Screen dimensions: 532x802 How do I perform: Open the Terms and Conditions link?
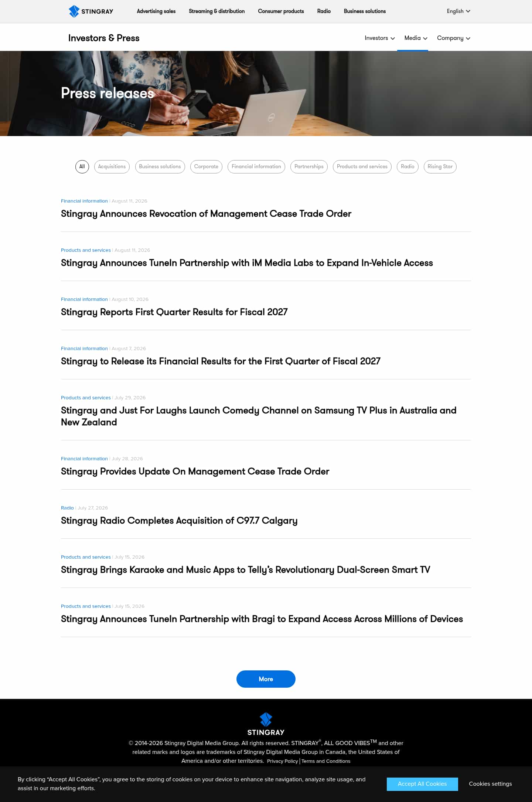coord(326,761)
